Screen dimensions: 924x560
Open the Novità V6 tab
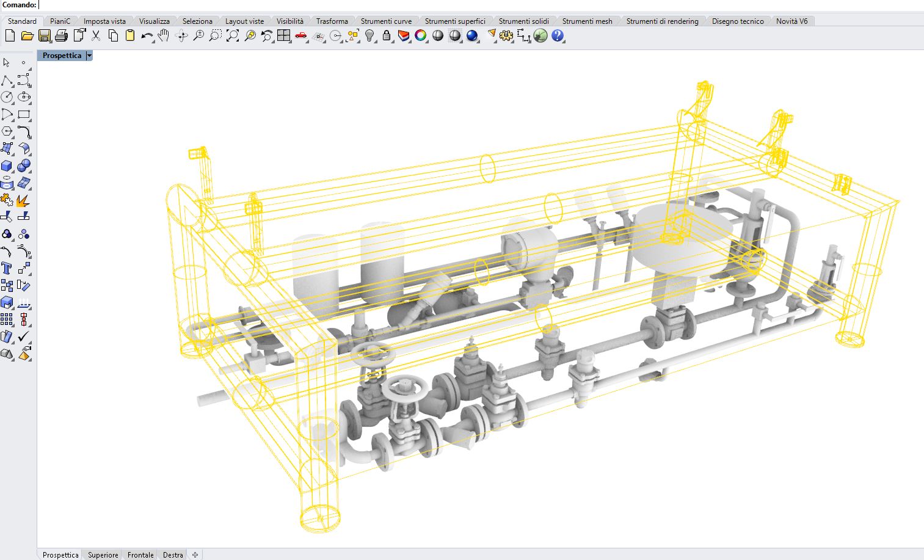point(791,21)
